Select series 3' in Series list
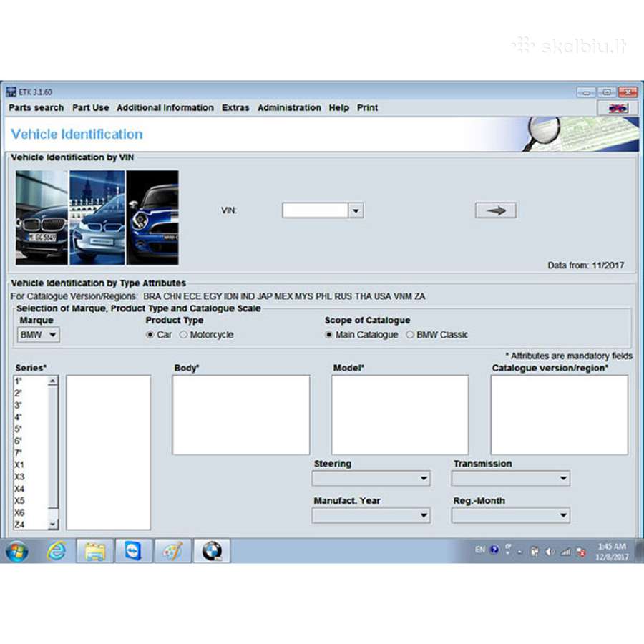This screenshot has width=644, height=644. pyautogui.click(x=31, y=405)
